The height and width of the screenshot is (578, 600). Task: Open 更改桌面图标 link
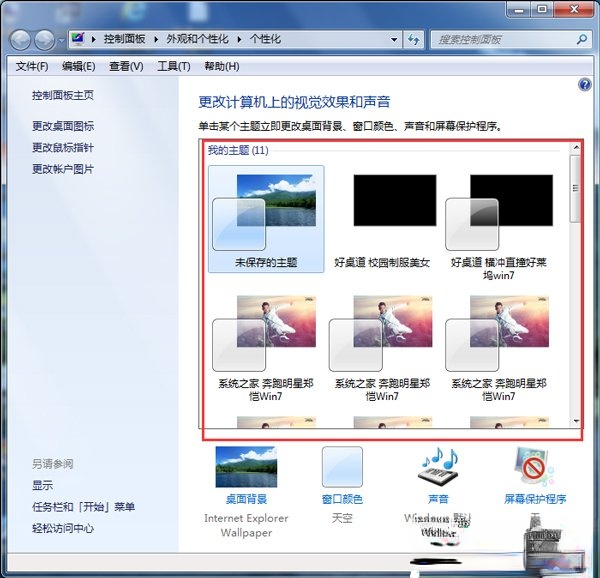(63, 126)
